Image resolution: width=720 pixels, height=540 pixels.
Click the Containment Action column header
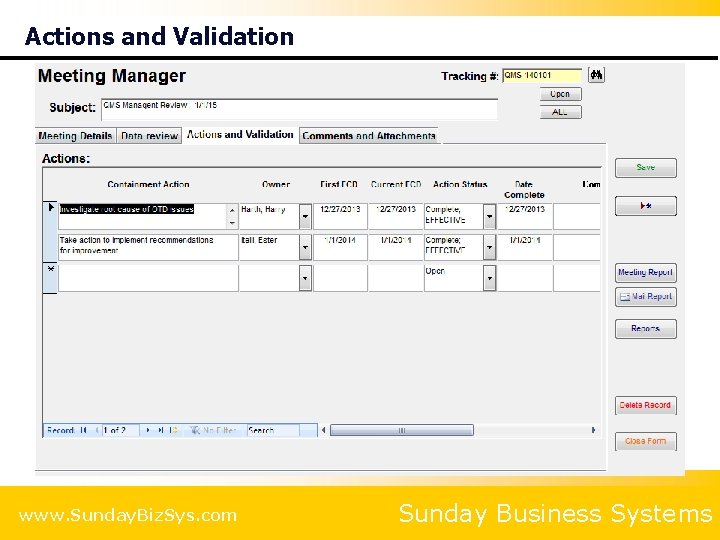click(x=148, y=184)
